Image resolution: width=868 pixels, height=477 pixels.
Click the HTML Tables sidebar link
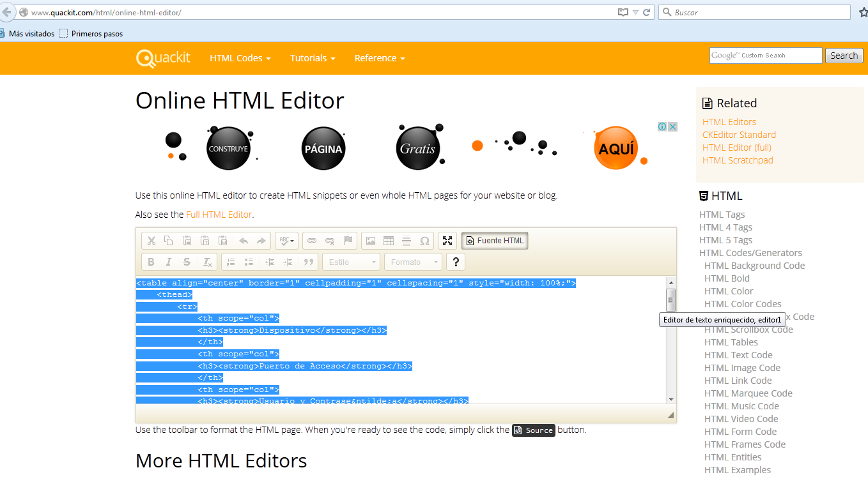pyautogui.click(x=731, y=342)
